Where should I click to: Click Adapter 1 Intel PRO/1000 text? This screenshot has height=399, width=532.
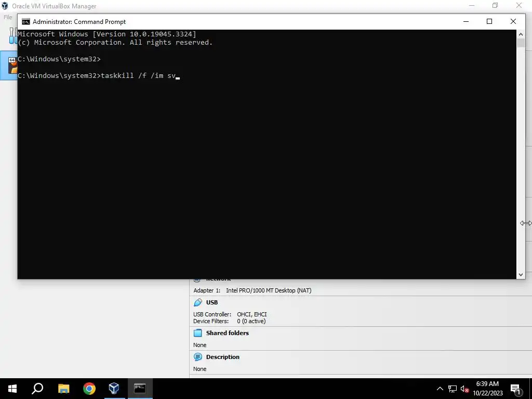(252, 290)
